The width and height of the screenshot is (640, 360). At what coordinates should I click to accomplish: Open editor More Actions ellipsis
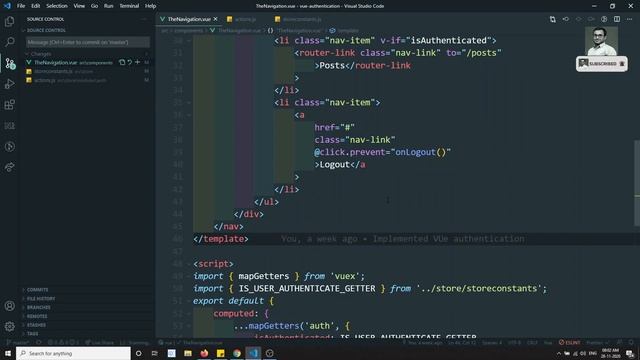[629, 19]
